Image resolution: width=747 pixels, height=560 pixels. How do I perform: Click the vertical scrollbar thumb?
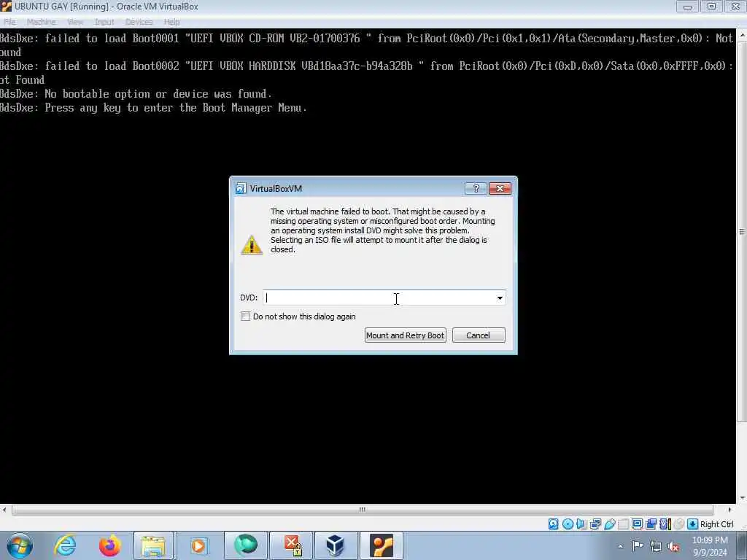point(742,231)
